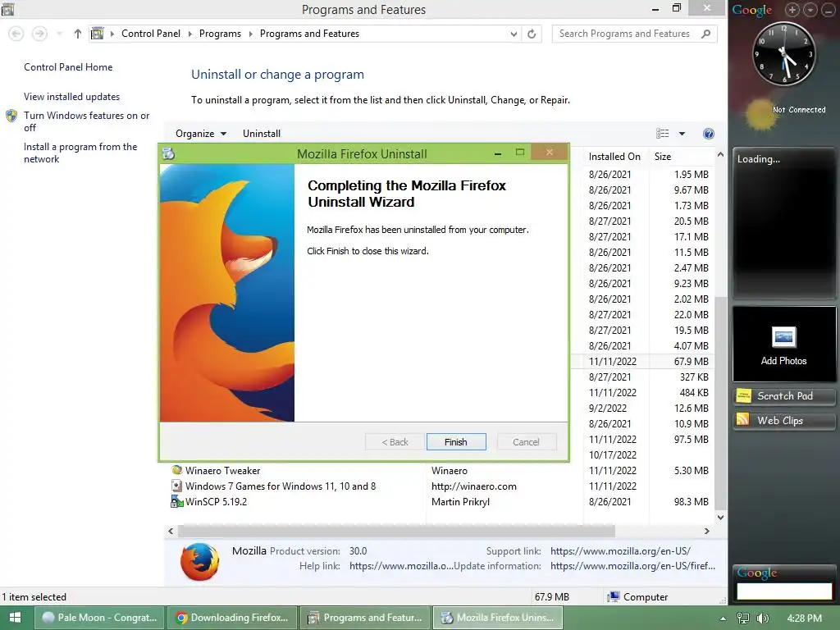The width and height of the screenshot is (840, 630).
Task: Click the network tray icon
Action: pos(743,618)
